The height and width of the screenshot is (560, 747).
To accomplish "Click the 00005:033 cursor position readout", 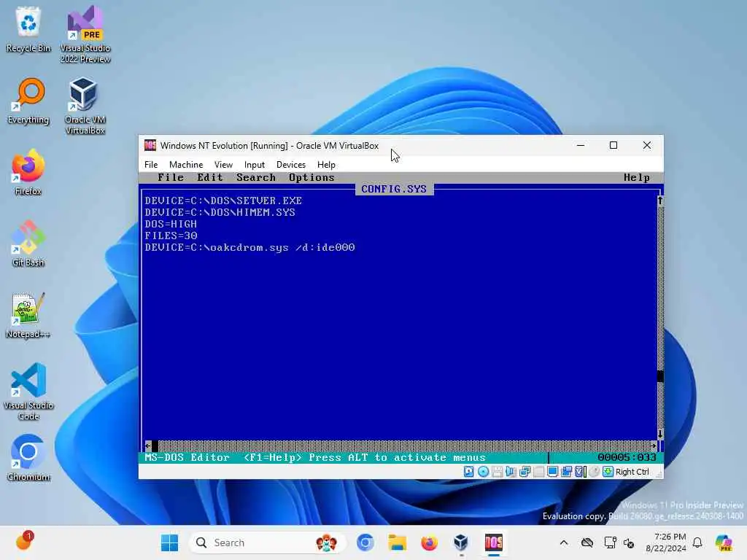I will (x=627, y=457).
